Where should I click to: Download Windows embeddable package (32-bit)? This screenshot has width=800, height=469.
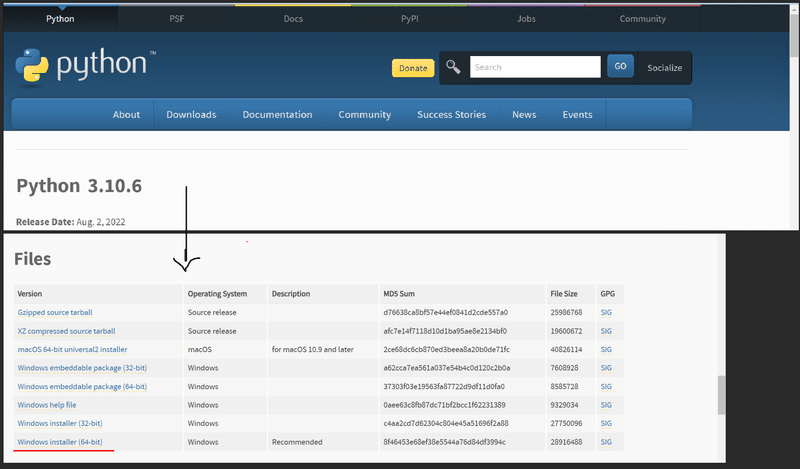[82, 368]
